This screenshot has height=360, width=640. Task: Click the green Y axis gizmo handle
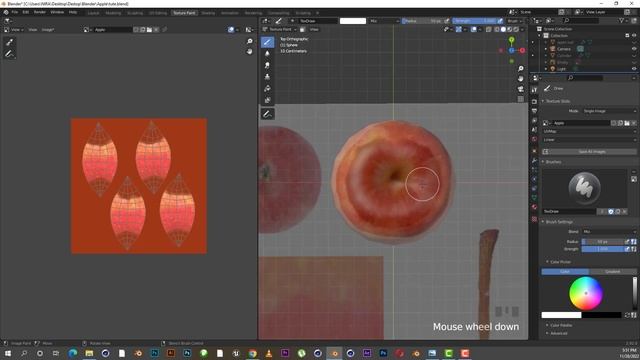tap(511, 40)
